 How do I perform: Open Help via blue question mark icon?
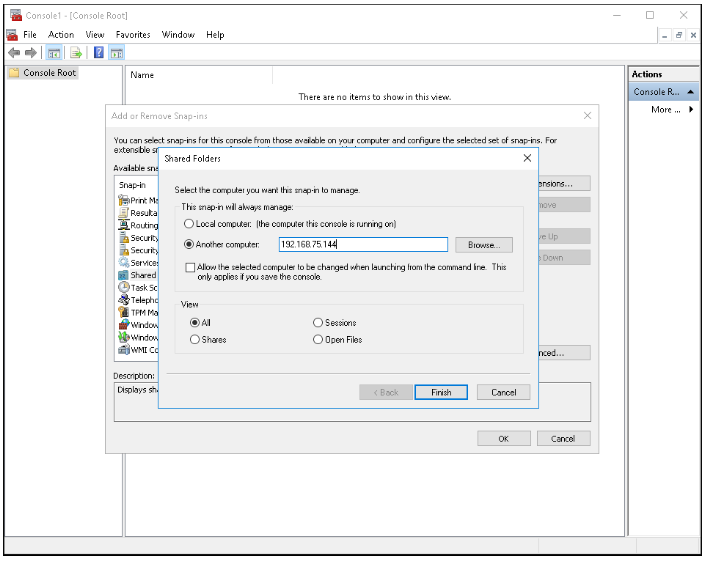pyautogui.click(x=99, y=53)
